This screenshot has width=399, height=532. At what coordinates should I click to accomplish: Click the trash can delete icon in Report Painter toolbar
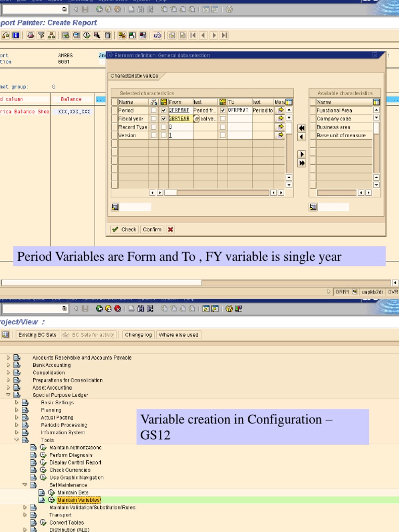point(108,35)
